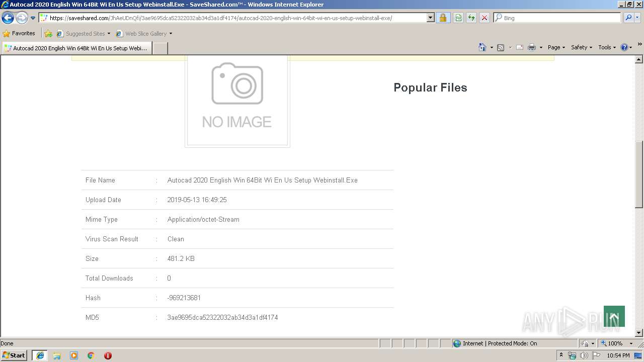Click the magnifier Search button
The width and height of the screenshot is (644, 362).
(x=628, y=18)
